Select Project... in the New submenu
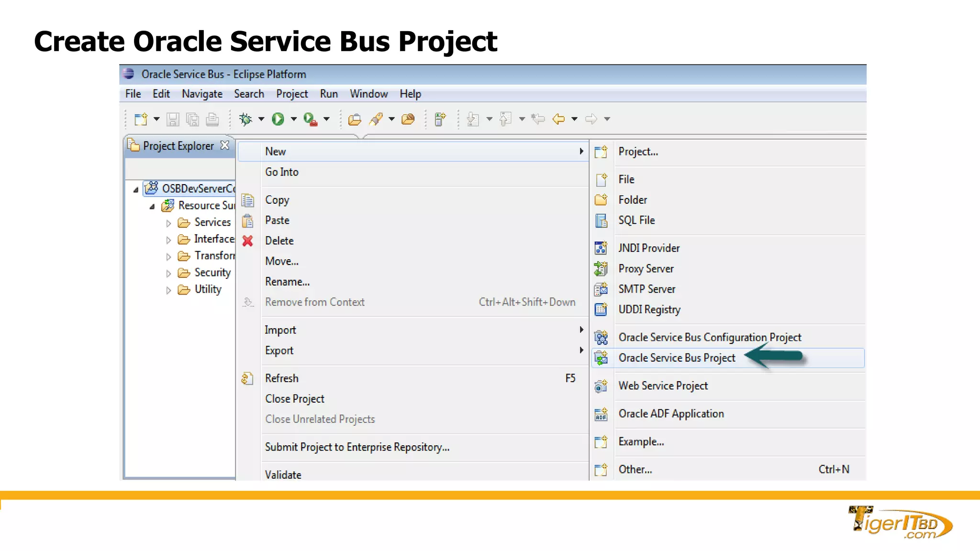Image resolution: width=980 pixels, height=551 pixels. click(728, 152)
